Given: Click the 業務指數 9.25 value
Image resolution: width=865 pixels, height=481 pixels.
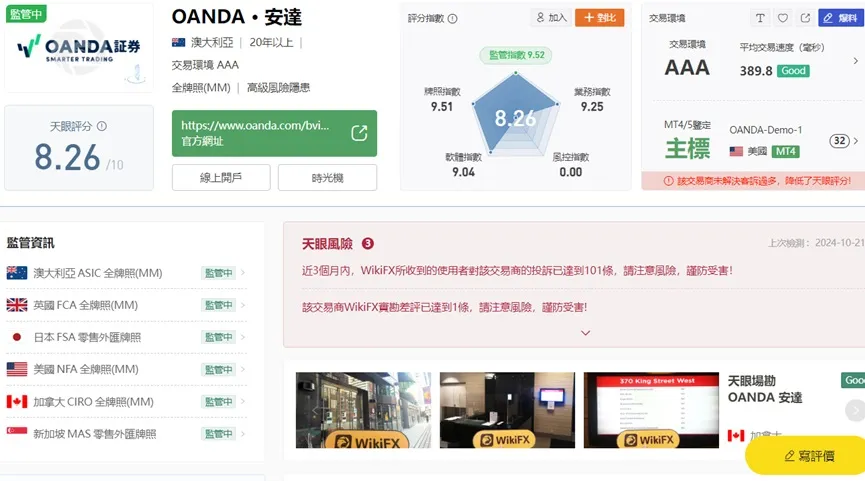Looking at the screenshot, I should [x=592, y=107].
